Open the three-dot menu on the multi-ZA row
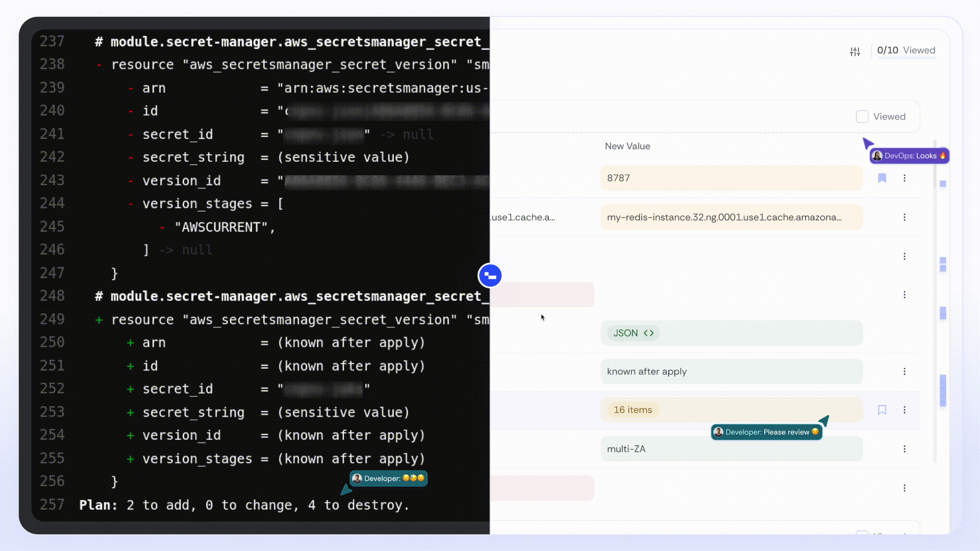The image size is (980, 551). pos(904,449)
